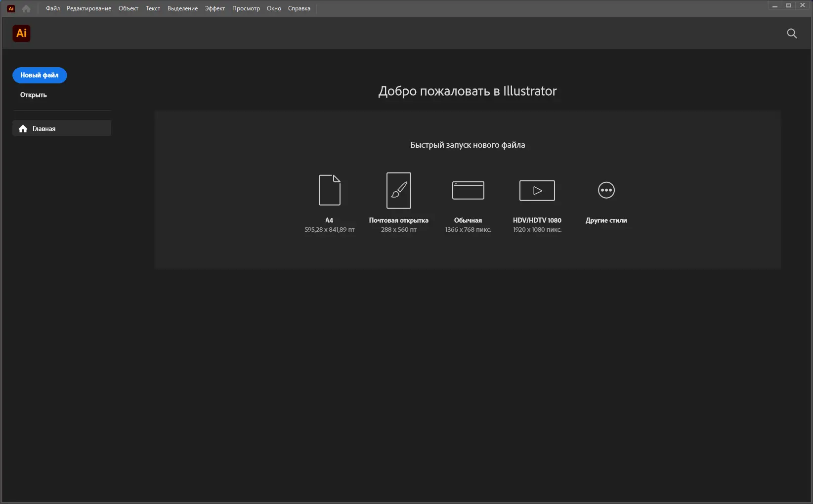Open the Выделение menu
Image resolution: width=813 pixels, height=504 pixels.
coord(182,8)
